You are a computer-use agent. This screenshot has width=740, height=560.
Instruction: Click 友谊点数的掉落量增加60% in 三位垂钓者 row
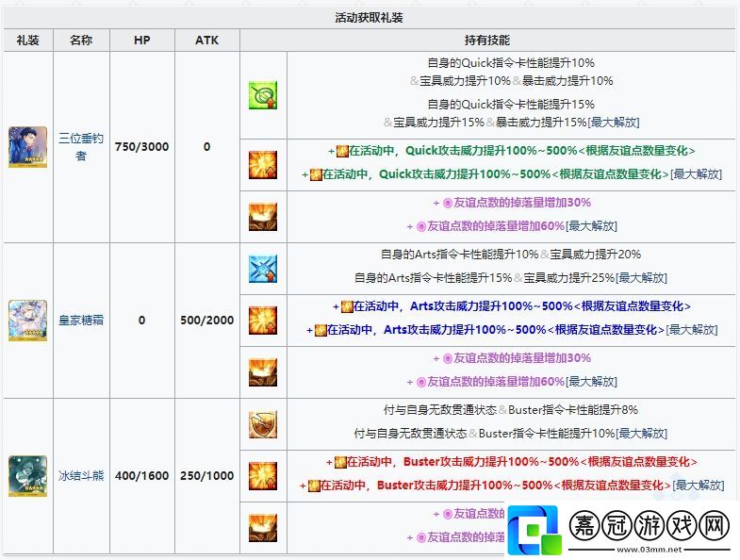coord(512,226)
